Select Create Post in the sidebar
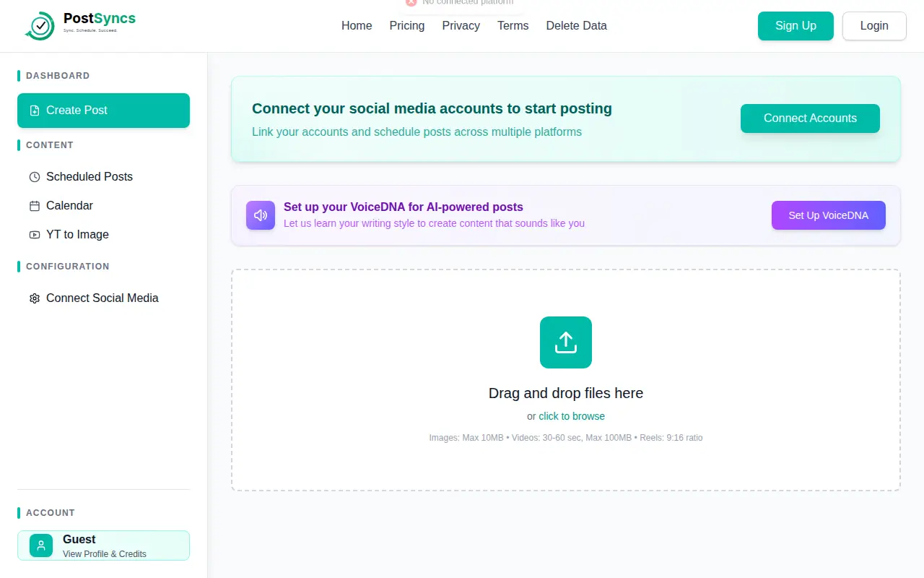Viewport: 924px width, 578px height. point(104,111)
